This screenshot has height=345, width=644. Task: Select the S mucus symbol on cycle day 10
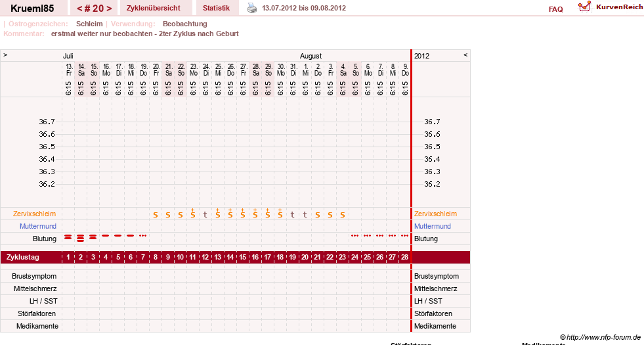click(181, 215)
